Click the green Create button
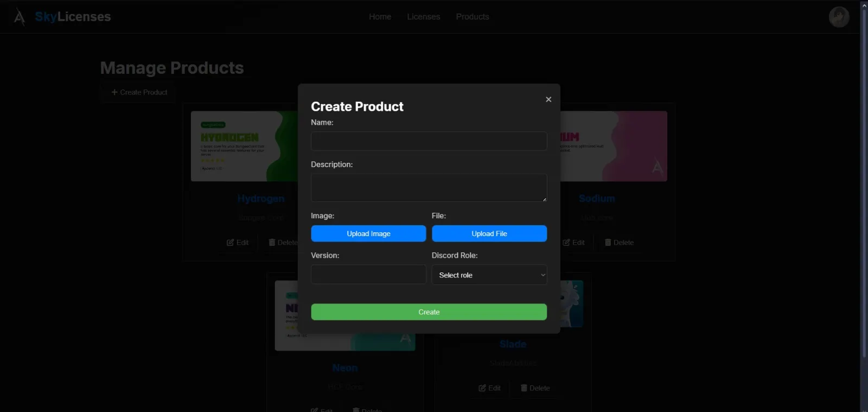The width and height of the screenshot is (868, 412). click(x=429, y=312)
